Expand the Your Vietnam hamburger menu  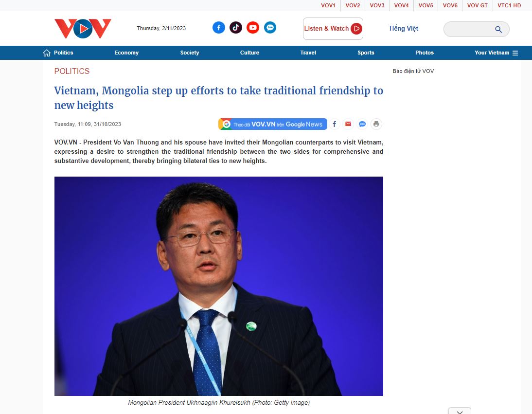point(515,53)
